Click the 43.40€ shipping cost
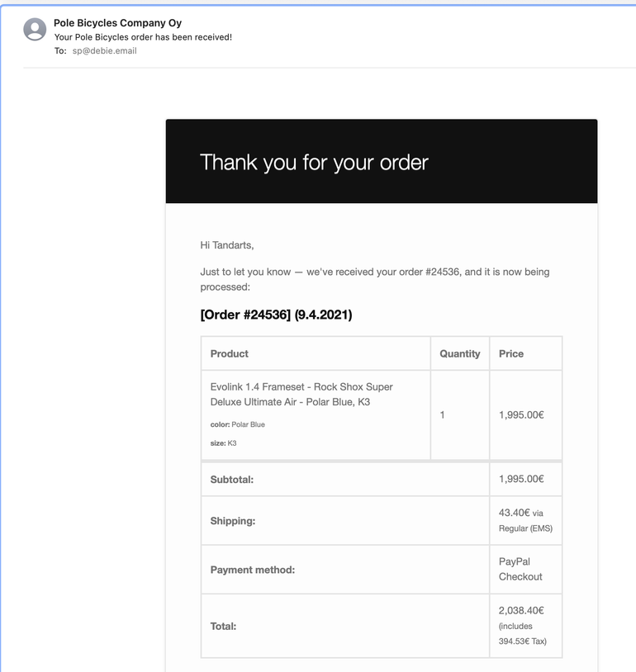Viewport: 636px width, 672px height. pos(514,513)
